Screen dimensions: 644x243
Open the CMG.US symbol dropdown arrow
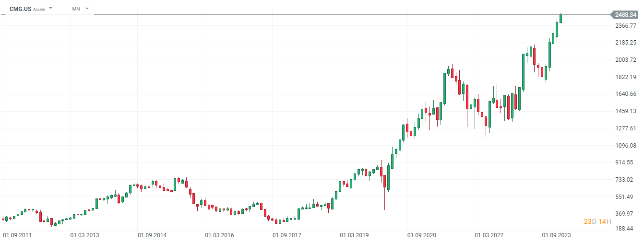coord(51,9)
